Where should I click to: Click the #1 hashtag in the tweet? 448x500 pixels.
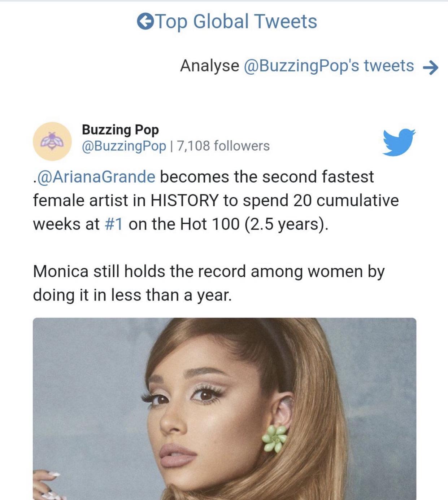114,224
